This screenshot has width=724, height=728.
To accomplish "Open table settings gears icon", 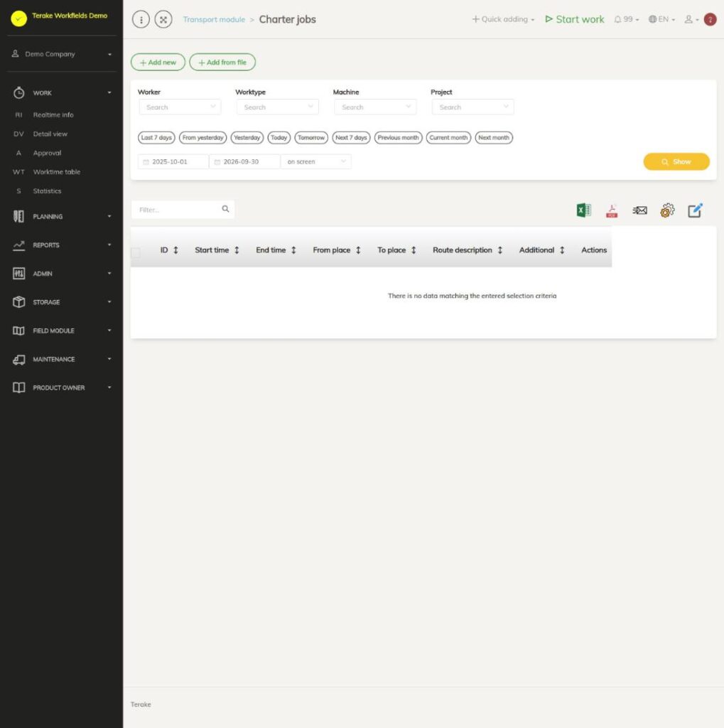I will point(667,210).
